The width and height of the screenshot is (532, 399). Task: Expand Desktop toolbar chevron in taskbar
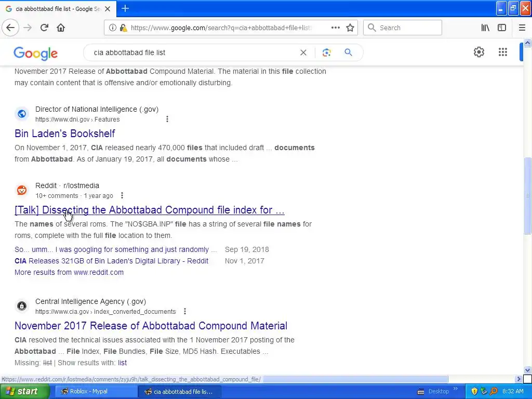pyautogui.click(x=455, y=389)
